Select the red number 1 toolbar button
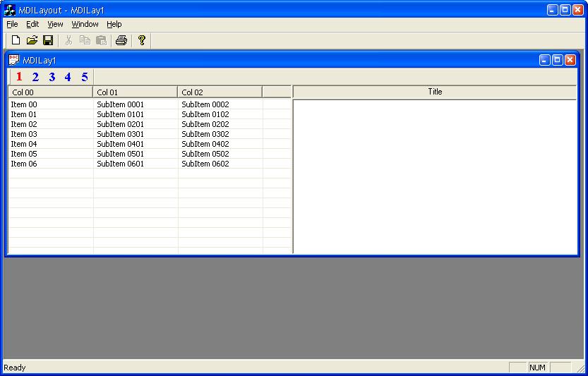The width and height of the screenshot is (588, 376). tap(19, 77)
